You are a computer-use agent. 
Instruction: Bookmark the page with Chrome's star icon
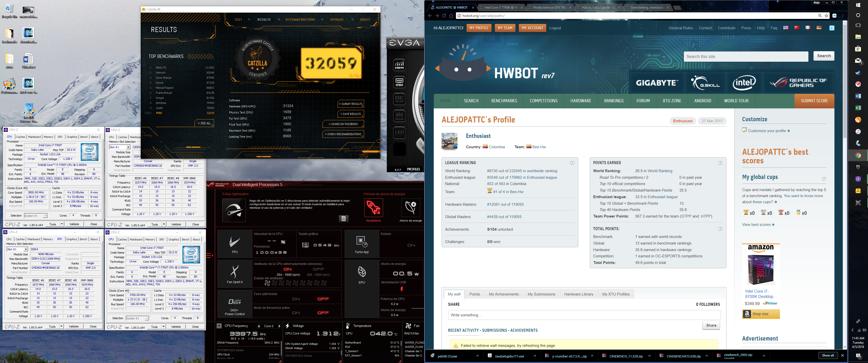pyautogui.click(x=826, y=16)
